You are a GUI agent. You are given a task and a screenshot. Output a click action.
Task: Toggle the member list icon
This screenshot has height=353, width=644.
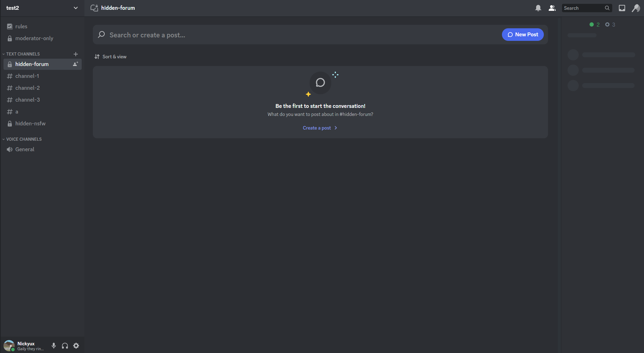coord(552,8)
